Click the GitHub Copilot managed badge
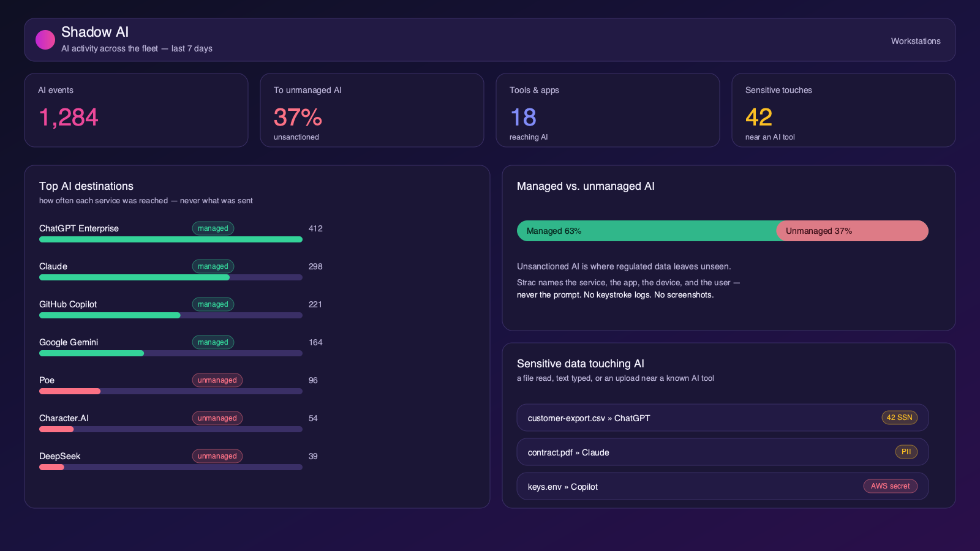The image size is (980, 551). click(x=213, y=304)
